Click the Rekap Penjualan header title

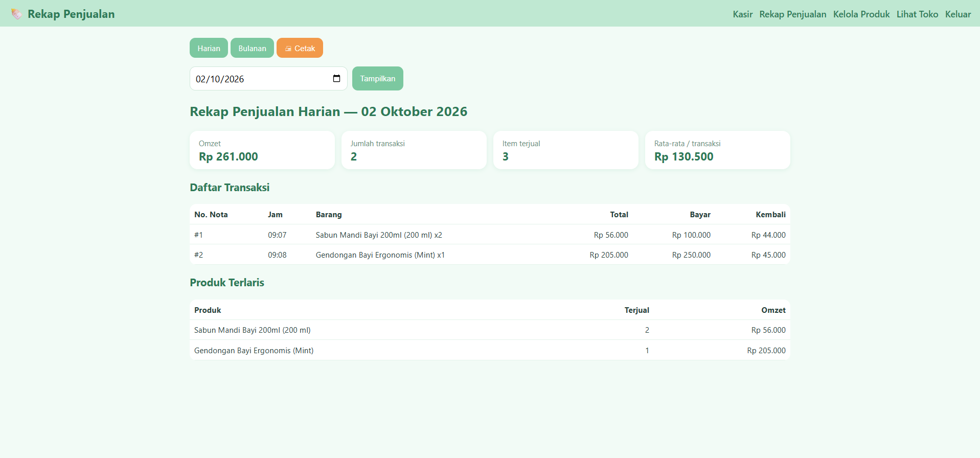71,14
